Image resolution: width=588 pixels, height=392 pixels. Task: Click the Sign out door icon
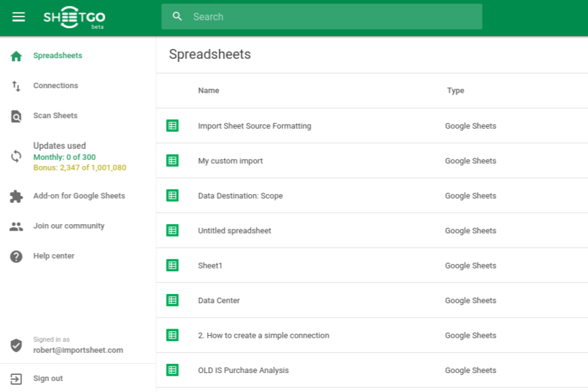(x=16, y=379)
